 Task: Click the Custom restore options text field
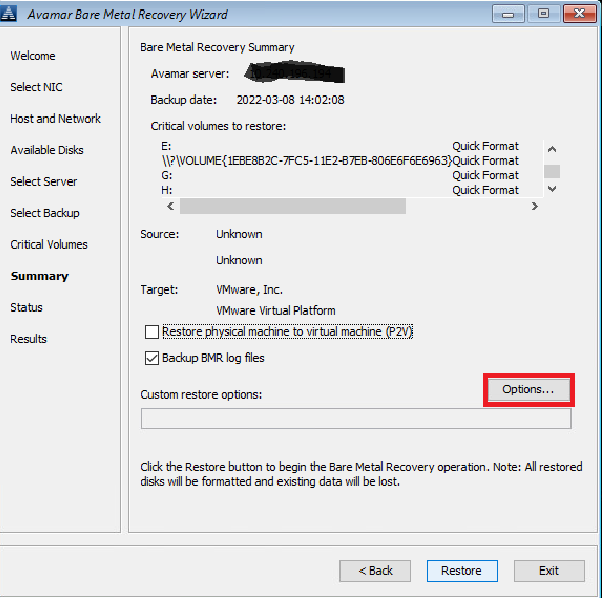(x=356, y=418)
